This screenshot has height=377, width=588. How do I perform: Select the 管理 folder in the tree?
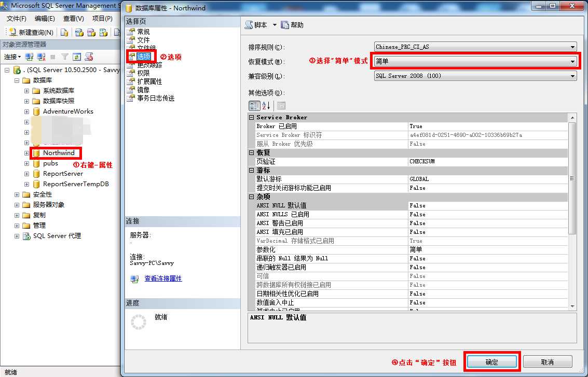(39, 226)
